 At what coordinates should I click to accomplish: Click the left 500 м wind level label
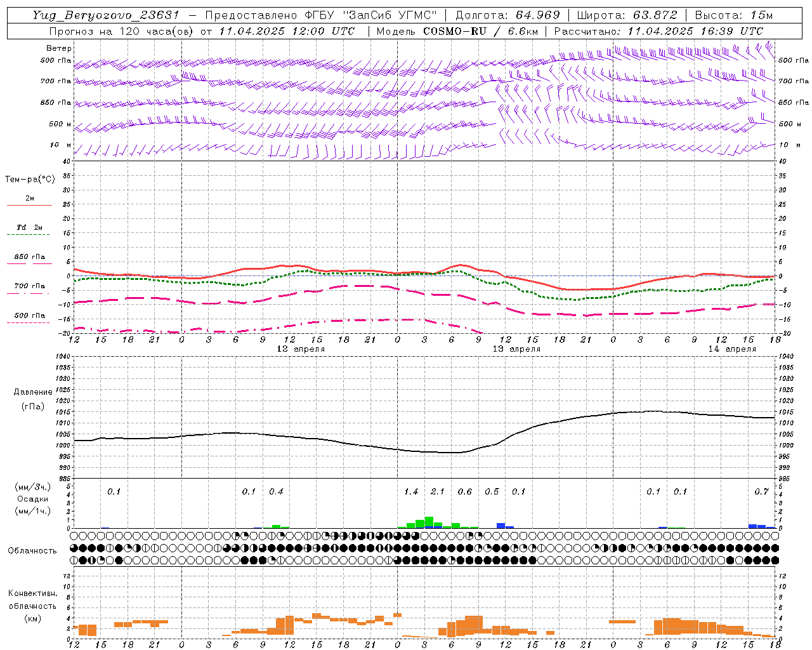[x=60, y=124]
